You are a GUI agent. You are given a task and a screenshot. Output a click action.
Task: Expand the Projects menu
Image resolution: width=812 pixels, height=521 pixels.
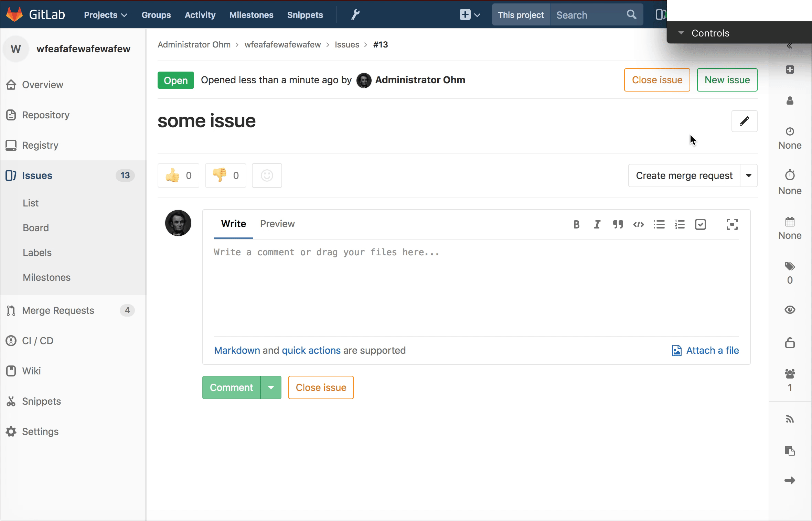[105, 15]
